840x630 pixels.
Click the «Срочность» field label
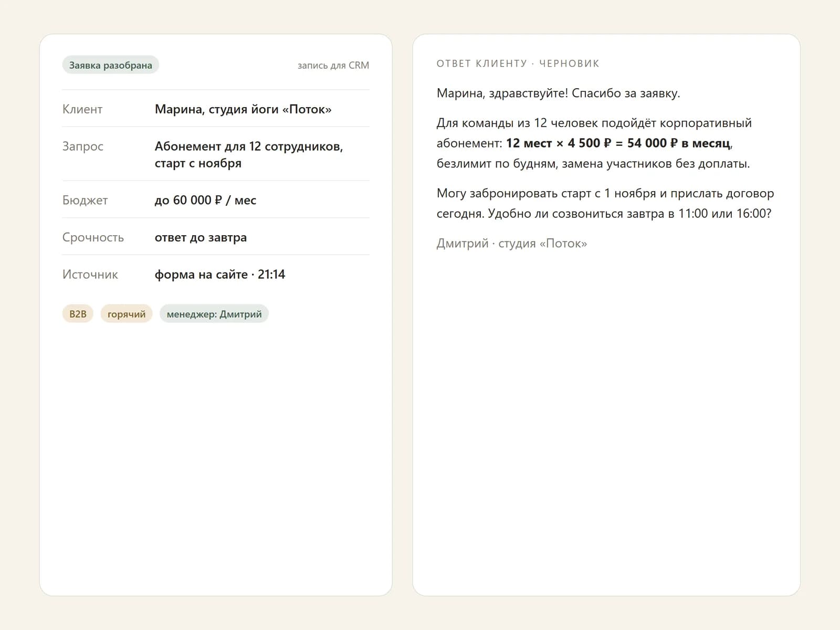click(x=93, y=237)
